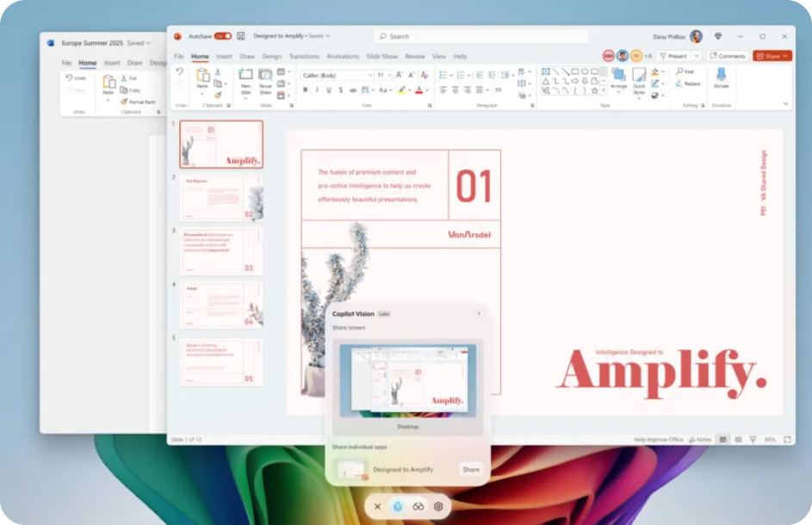This screenshot has height=525, width=812.
Task: Select slide 2 thumbnail
Action: pyautogui.click(x=221, y=197)
